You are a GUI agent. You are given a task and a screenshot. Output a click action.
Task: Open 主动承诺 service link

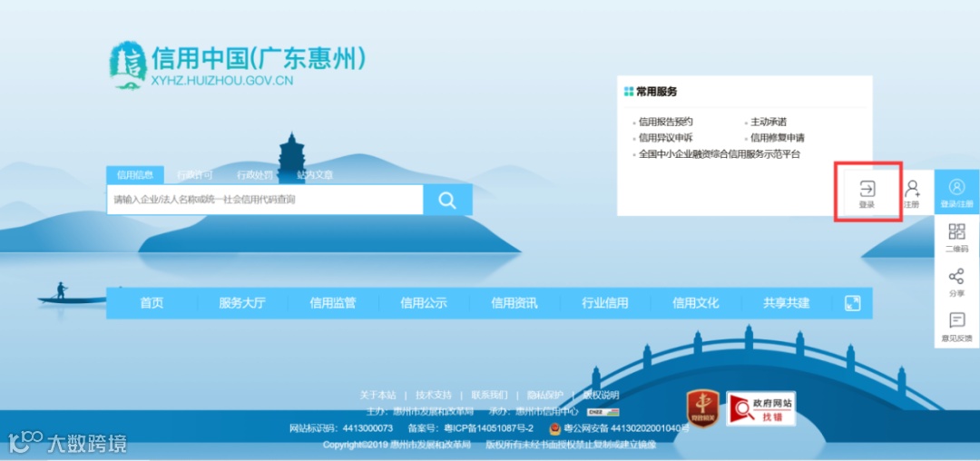click(x=769, y=122)
